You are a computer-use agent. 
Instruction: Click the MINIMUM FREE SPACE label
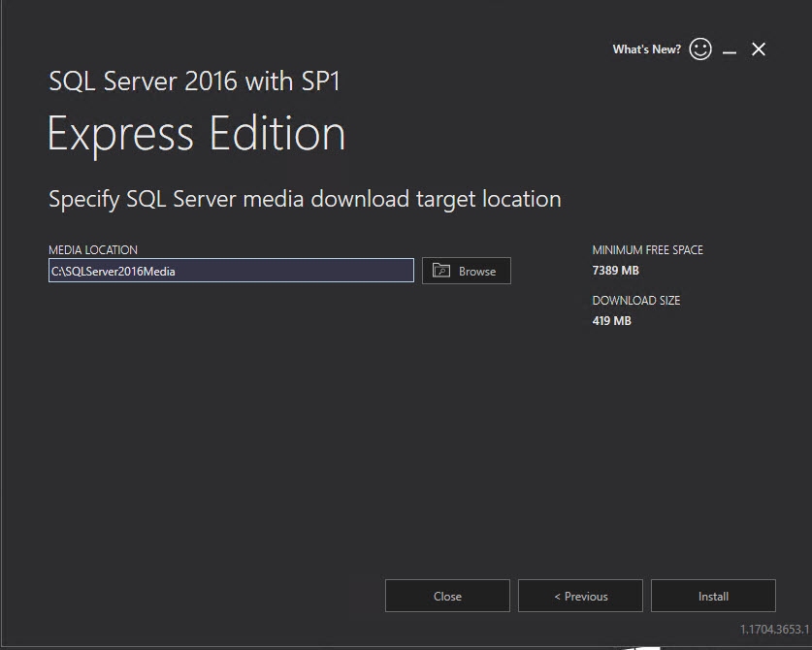[x=647, y=249]
